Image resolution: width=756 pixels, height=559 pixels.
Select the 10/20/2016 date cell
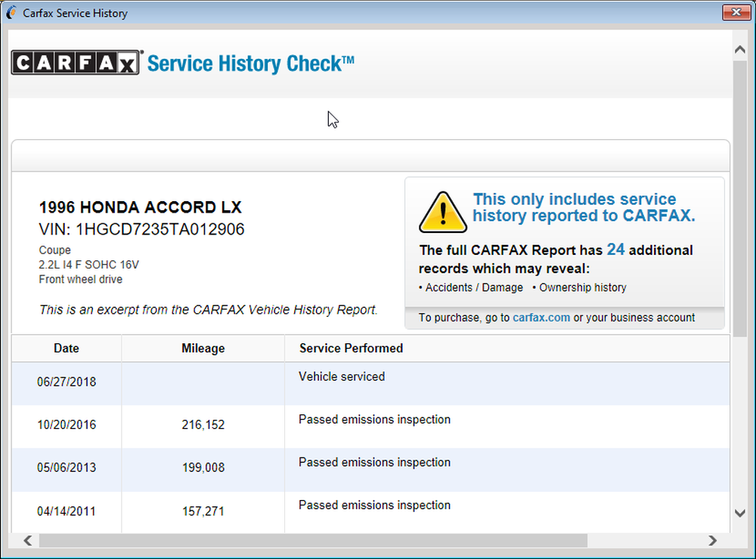pyautogui.click(x=67, y=425)
